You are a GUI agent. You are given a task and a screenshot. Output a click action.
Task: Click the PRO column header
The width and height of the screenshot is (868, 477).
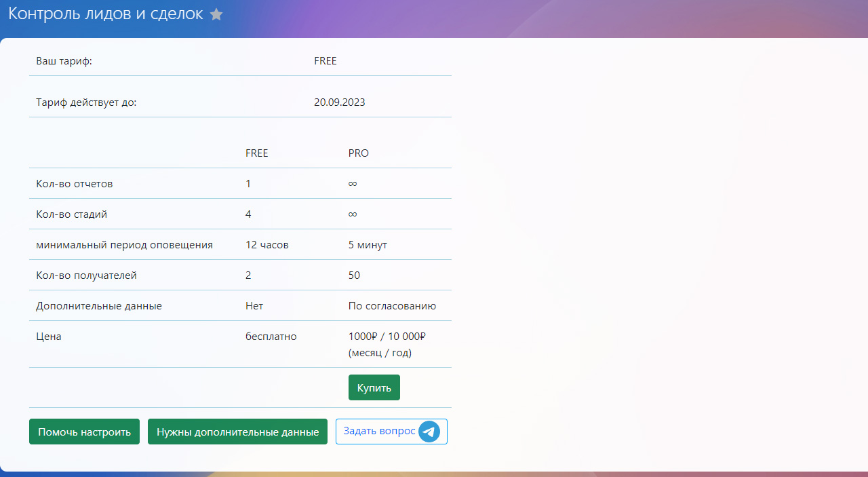(359, 153)
